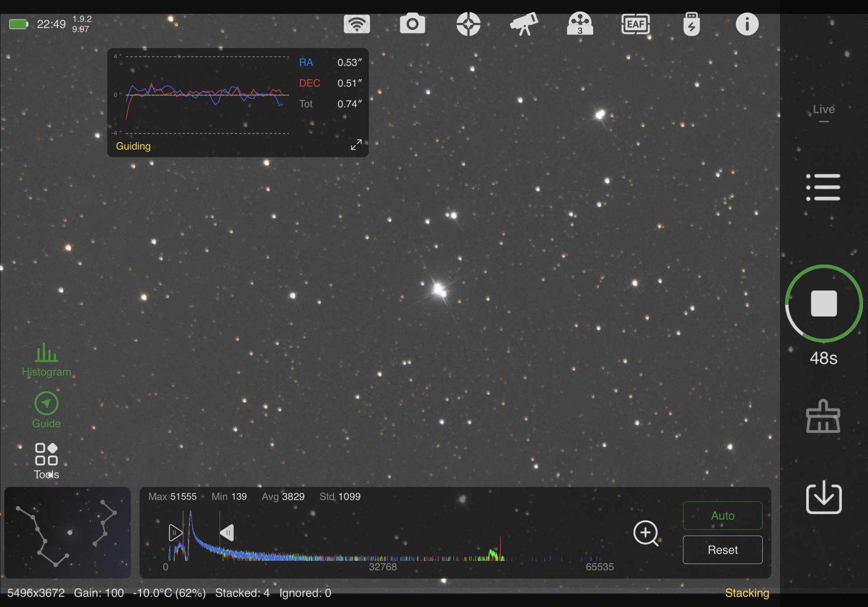Click the 1.9.2 version number
Image resolution: width=868 pixels, height=607 pixels.
82,19
